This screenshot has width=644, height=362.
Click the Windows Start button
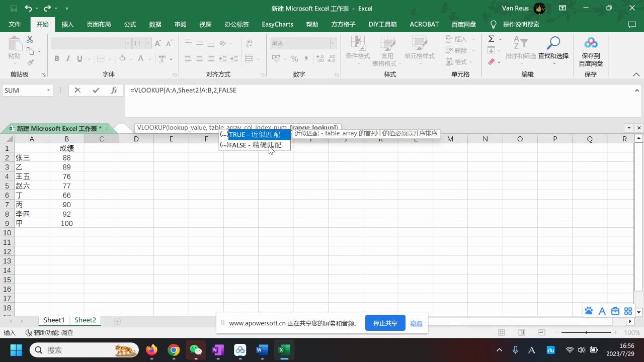(16, 350)
